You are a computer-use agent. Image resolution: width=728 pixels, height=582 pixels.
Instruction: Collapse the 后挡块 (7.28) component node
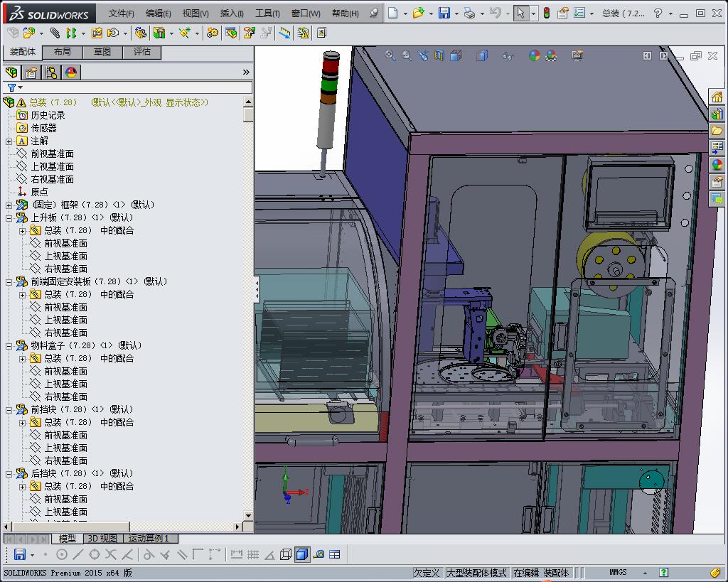pyautogui.click(x=9, y=474)
